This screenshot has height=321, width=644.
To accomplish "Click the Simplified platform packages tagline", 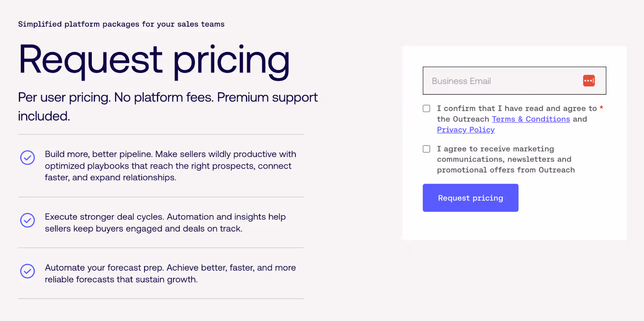I will pos(121,24).
